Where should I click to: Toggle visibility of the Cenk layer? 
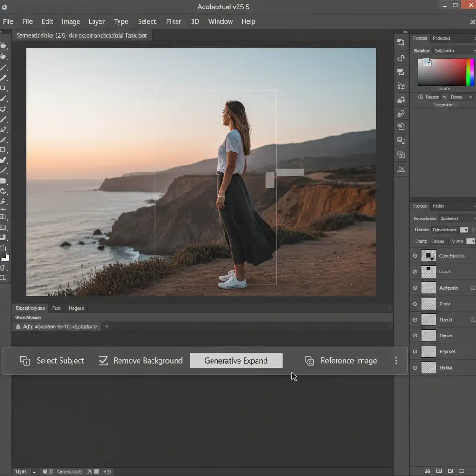(x=415, y=304)
